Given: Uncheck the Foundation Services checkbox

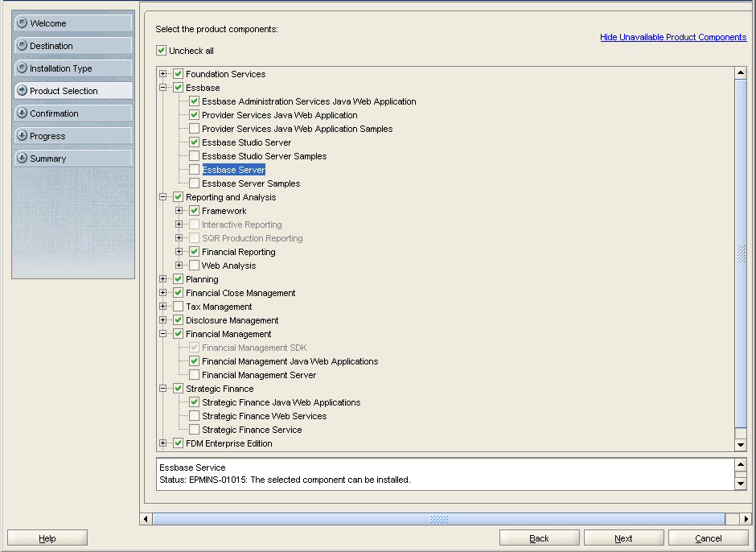Looking at the screenshot, I should coord(178,74).
